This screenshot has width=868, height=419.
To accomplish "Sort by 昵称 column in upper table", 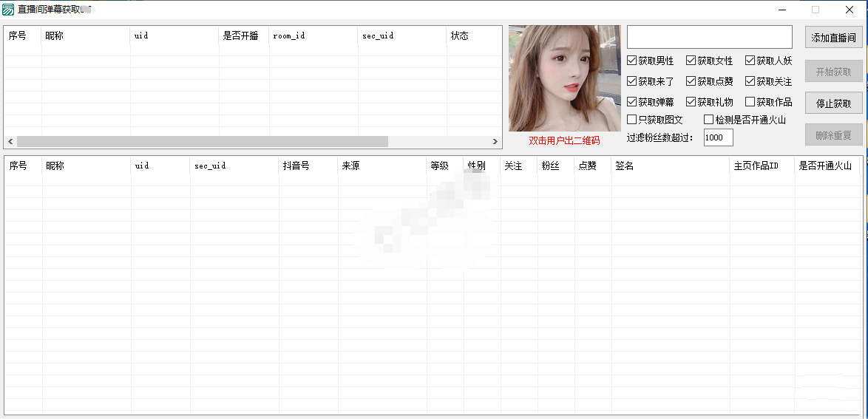I will (85, 35).
